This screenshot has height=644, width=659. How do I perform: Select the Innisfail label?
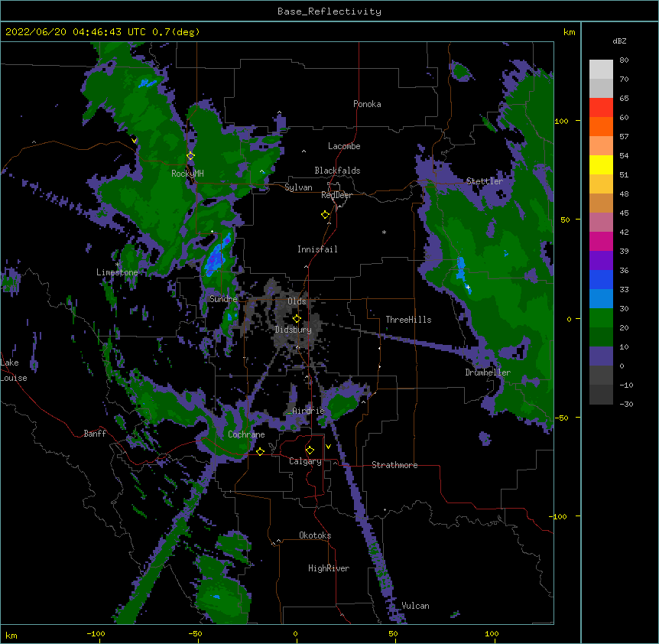coord(317,249)
